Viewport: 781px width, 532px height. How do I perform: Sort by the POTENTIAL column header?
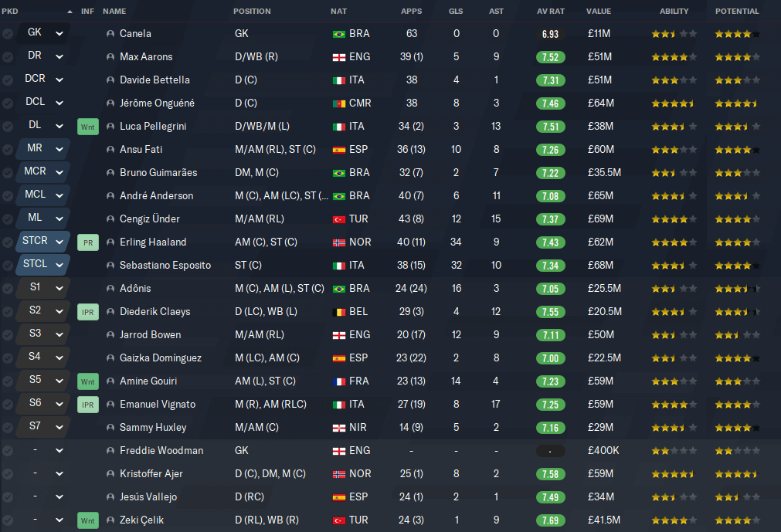(737, 11)
